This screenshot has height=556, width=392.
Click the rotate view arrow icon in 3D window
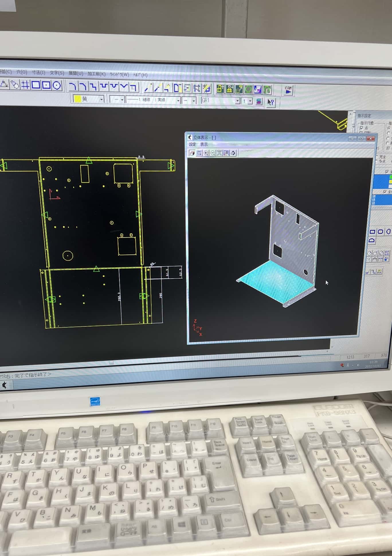[233, 153]
